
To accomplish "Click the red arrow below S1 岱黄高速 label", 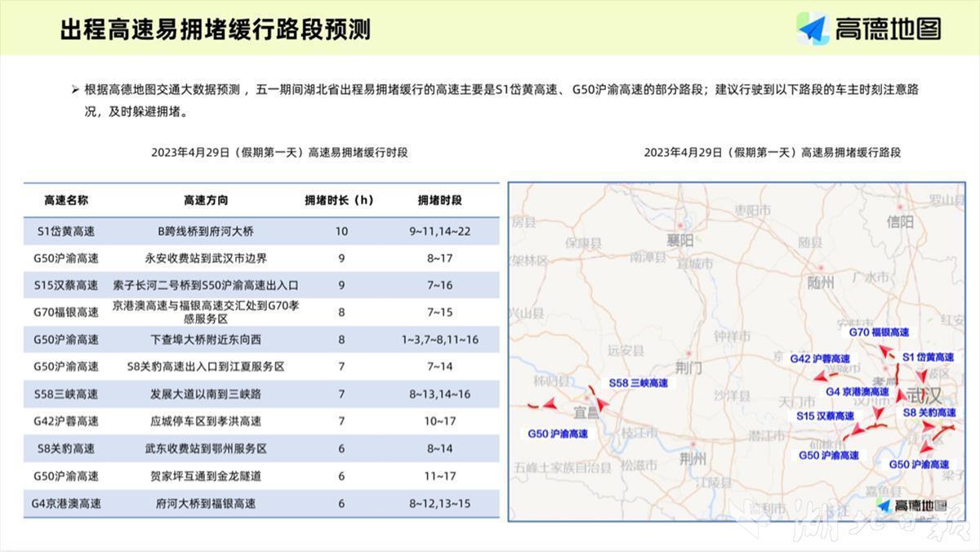I will [x=922, y=375].
